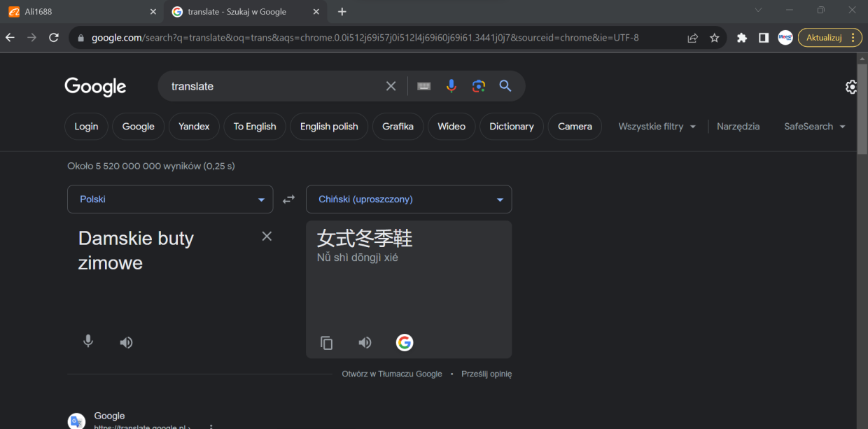868x429 pixels.
Task: Click the Google logo under translation
Action: coord(405,342)
